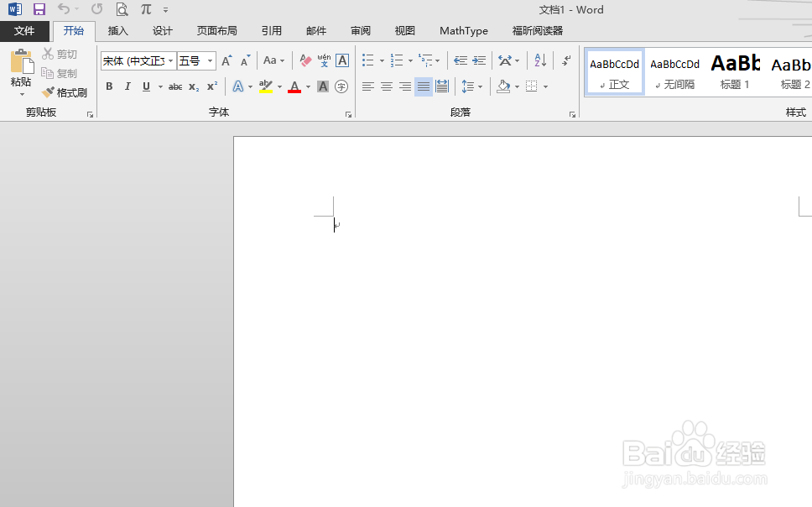Clear all formatting with the eraser icon
812x507 pixels.
click(305, 60)
